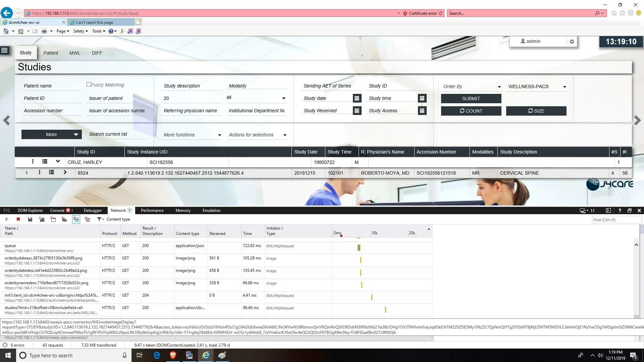Screen dimensions: 644x362
Task: Open Performance devtools tab
Action: point(152,210)
